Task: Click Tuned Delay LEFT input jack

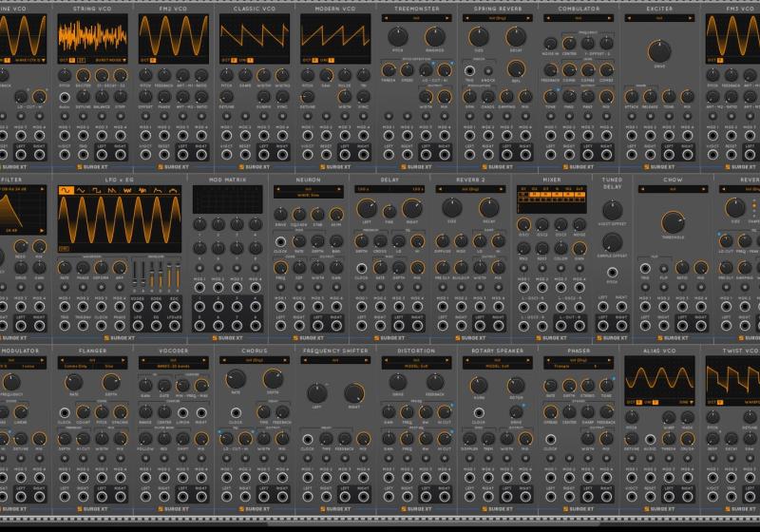Action: (603, 306)
